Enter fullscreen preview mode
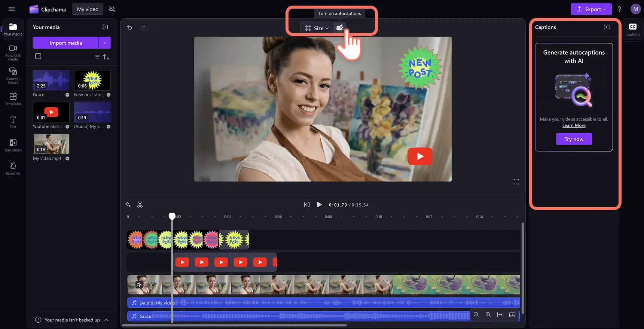 tap(516, 182)
